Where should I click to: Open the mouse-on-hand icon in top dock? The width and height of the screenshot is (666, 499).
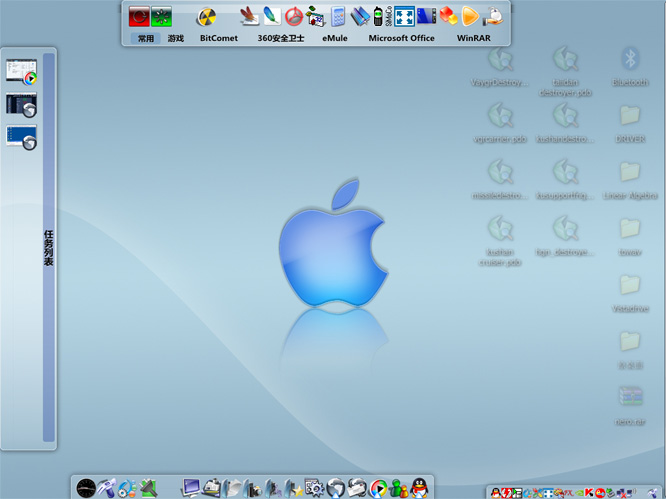(493, 17)
